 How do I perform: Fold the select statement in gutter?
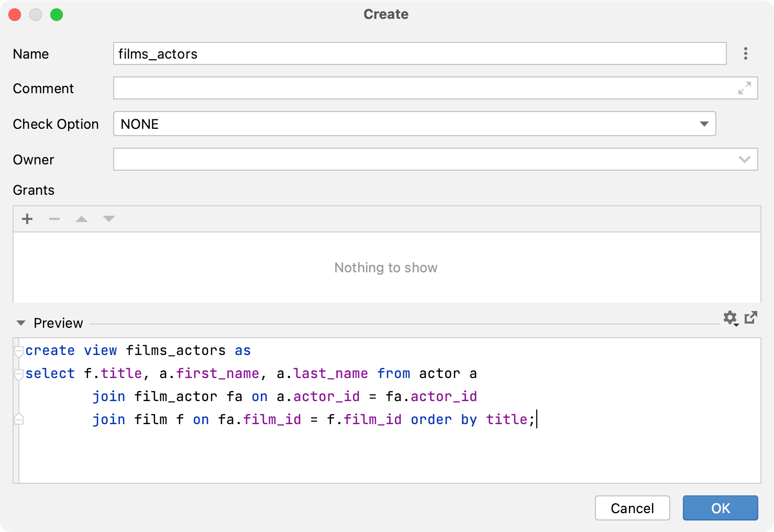[19, 374]
